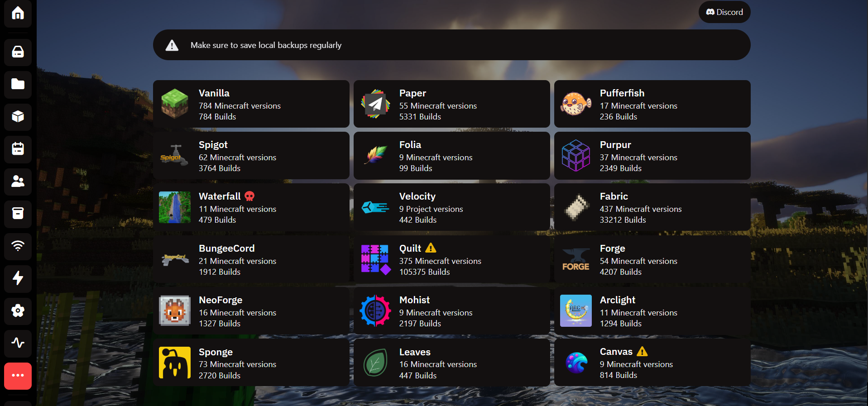Click the Quilt yellow warning icon
This screenshot has height=406, width=868.
coord(431,248)
